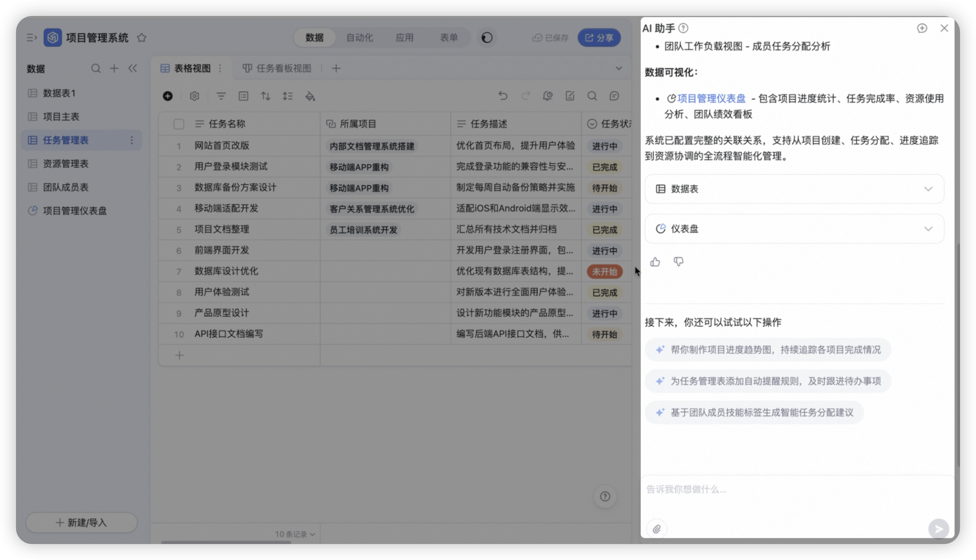Open the edit form pencil icon

(x=570, y=95)
